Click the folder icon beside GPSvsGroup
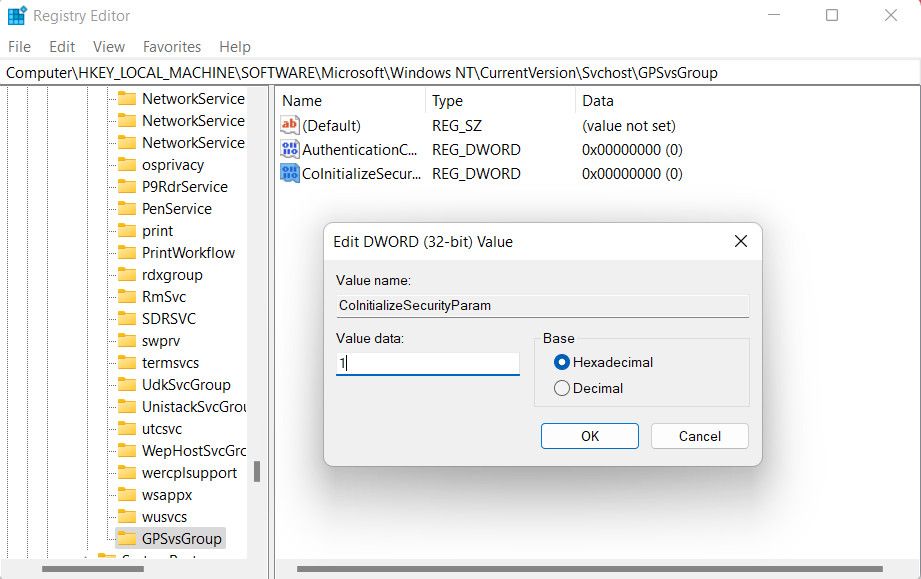 [127, 538]
